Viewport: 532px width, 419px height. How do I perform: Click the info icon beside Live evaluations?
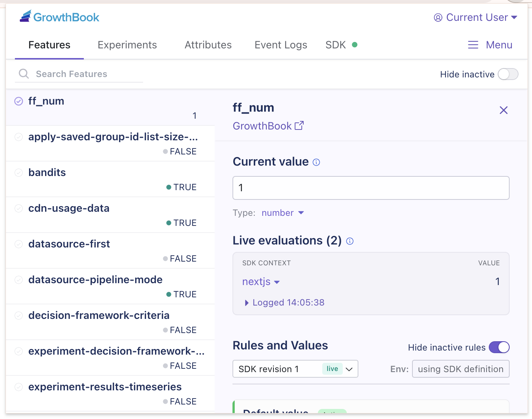coord(350,241)
